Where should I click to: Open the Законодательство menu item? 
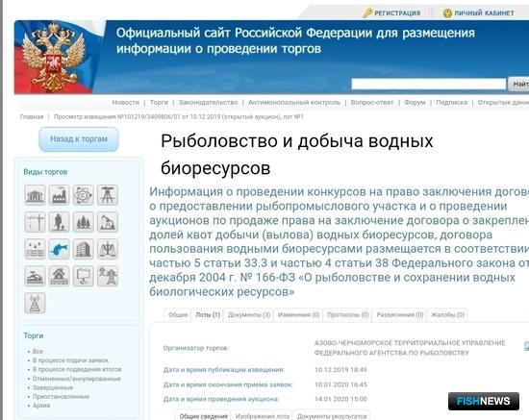tap(208, 102)
